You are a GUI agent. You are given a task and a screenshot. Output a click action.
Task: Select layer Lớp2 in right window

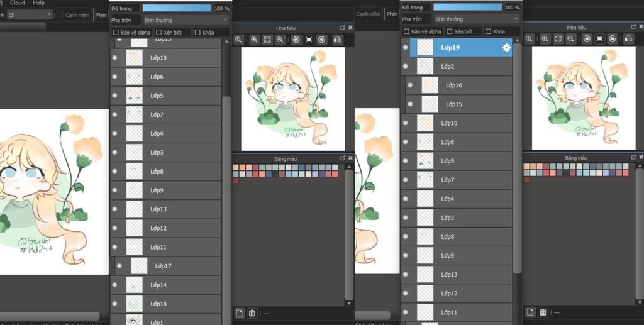(457, 67)
